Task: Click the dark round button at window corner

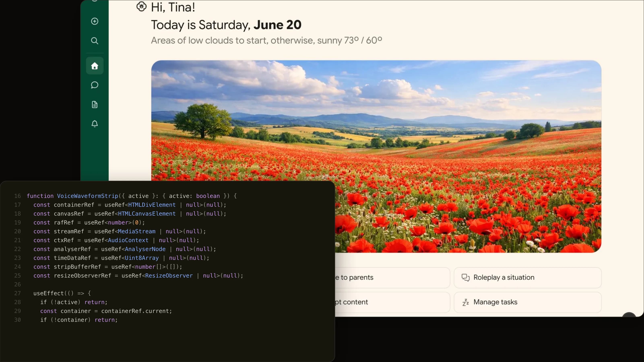Action: tap(629, 315)
